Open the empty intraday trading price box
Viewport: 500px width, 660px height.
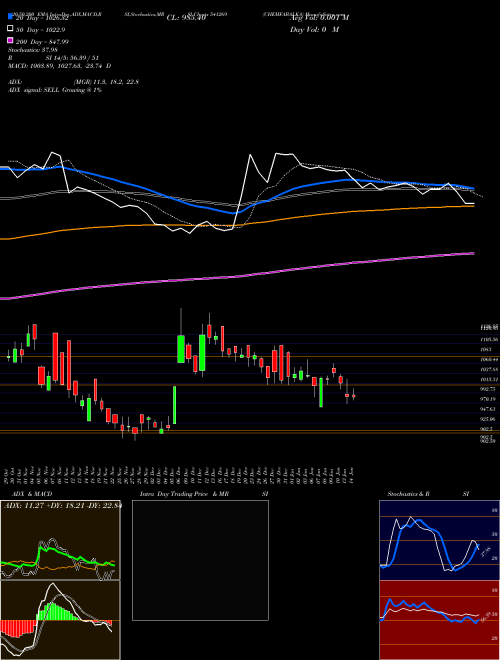point(200,560)
